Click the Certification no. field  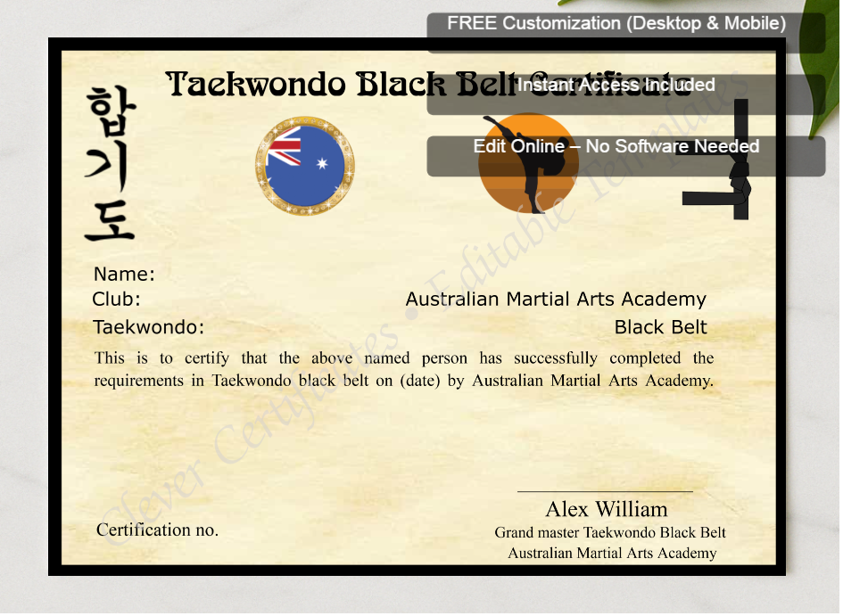(156, 530)
